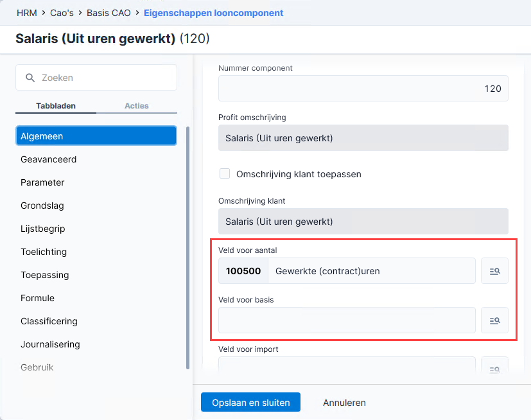Open the Grondslag section
This screenshot has width=531, height=420.
42,206
